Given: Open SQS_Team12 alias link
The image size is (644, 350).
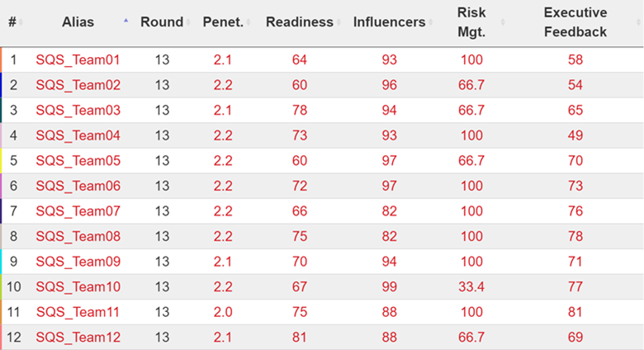Looking at the screenshot, I should (78, 338).
